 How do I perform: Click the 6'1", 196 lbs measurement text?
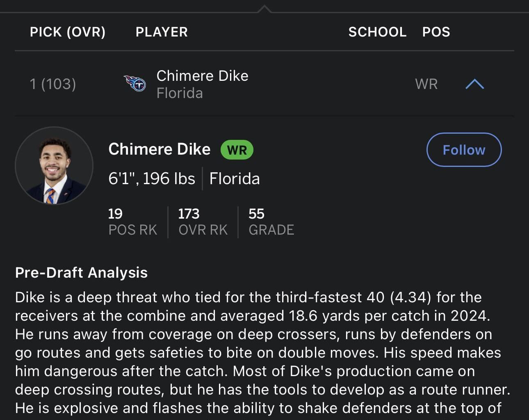[151, 178]
